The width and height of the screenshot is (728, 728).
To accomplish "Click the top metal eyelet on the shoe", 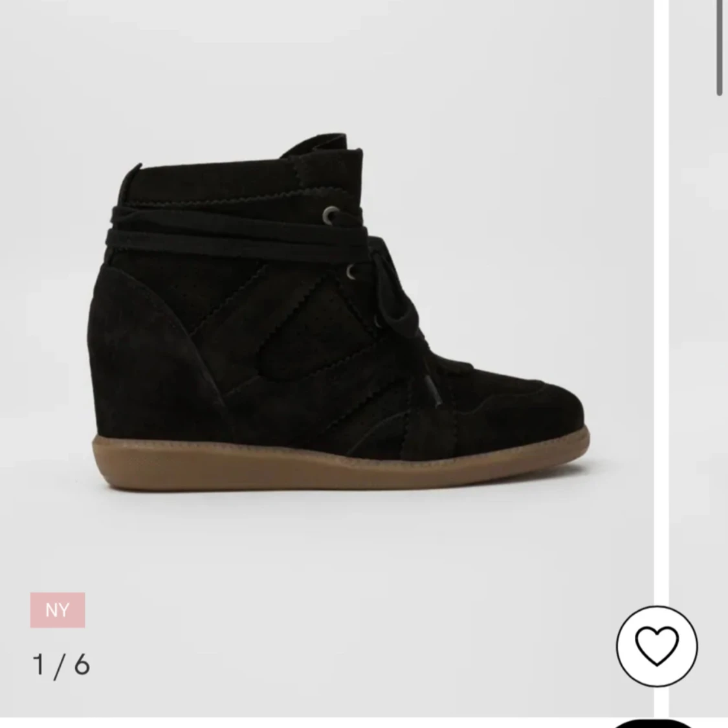I will (x=331, y=214).
